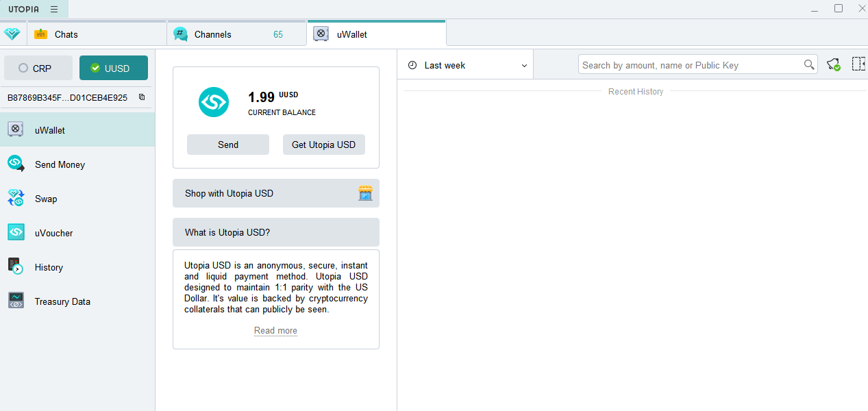The width and height of the screenshot is (868, 411).
Task: Click the search magnifier icon
Action: point(809,65)
